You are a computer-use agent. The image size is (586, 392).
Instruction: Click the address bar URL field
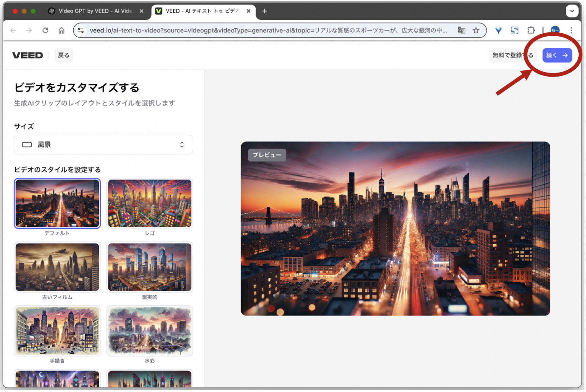pos(268,30)
